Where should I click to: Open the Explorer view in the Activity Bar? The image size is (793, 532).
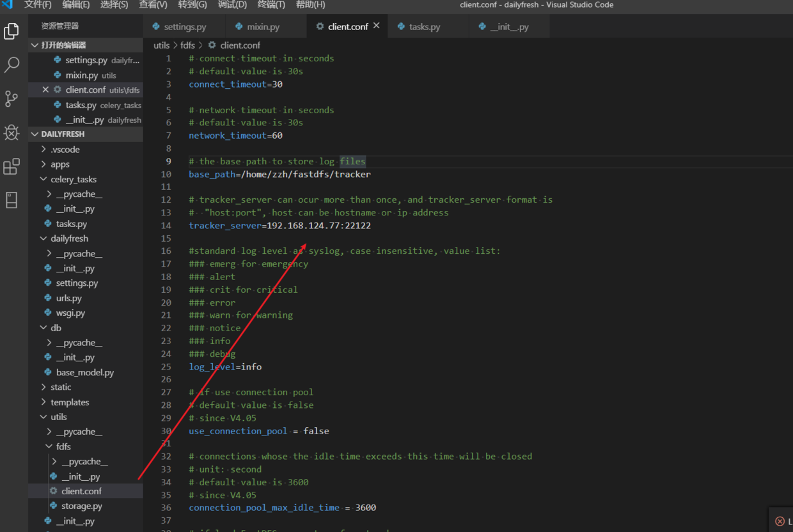(x=12, y=31)
